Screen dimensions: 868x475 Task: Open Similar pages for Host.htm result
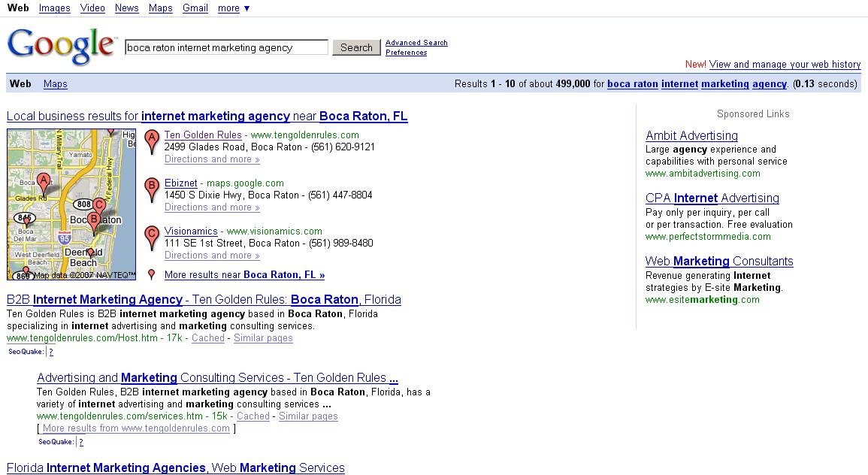(263, 338)
